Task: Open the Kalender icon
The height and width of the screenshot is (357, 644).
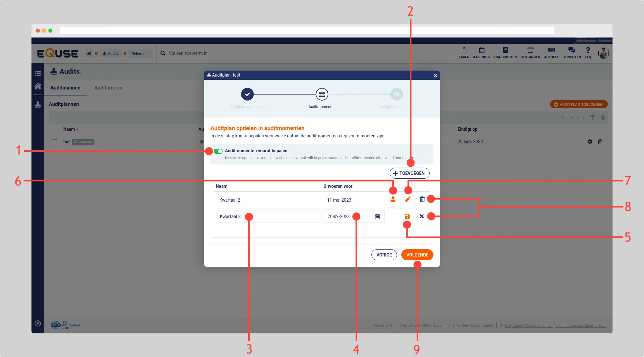Action: pyautogui.click(x=482, y=53)
